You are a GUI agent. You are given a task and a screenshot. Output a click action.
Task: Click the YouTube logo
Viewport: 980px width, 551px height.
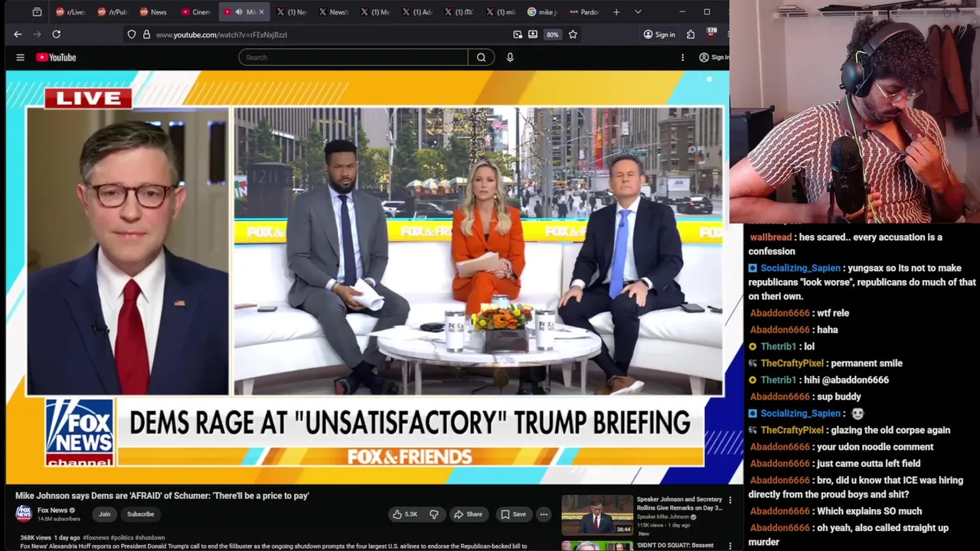(x=56, y=57)
